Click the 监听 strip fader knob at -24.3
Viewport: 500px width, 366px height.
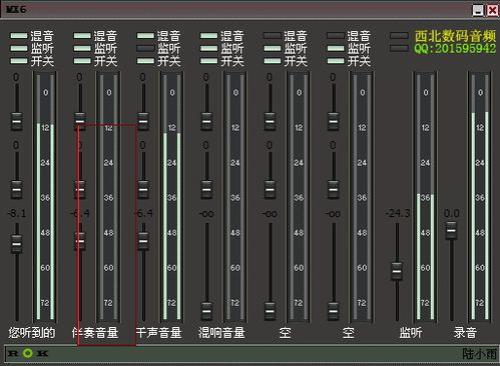tap(397, 271)
